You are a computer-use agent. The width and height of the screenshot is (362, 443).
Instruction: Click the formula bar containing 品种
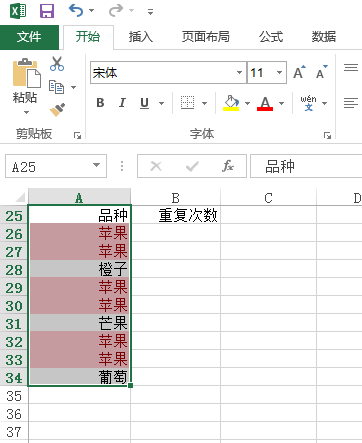(306, 166)
